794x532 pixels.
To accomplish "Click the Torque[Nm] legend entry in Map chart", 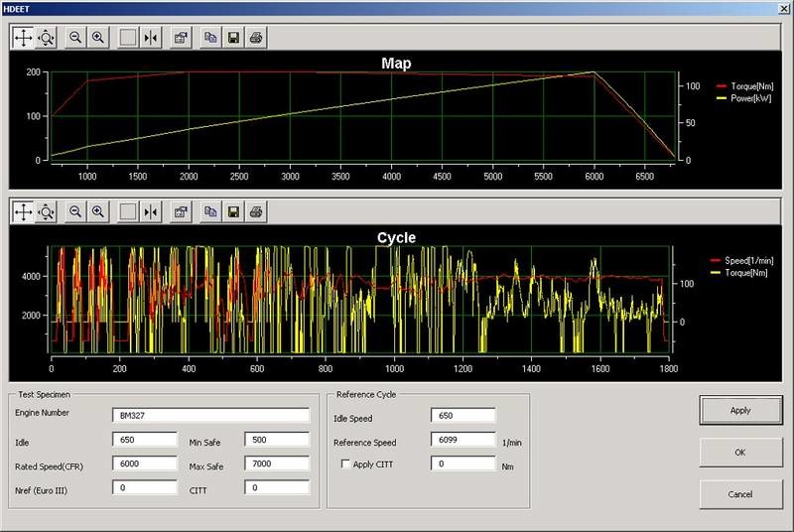I will [745, 86].
